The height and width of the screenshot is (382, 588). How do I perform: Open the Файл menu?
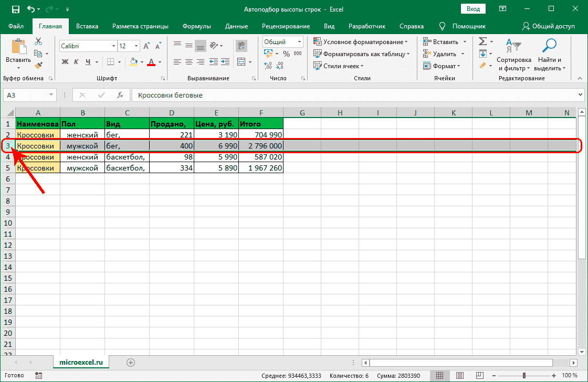click(16, 26)
